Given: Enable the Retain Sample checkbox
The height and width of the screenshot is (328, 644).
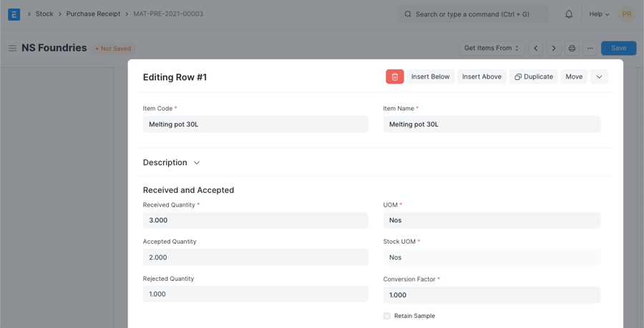Looking at the screenshot, I should 387,316.
